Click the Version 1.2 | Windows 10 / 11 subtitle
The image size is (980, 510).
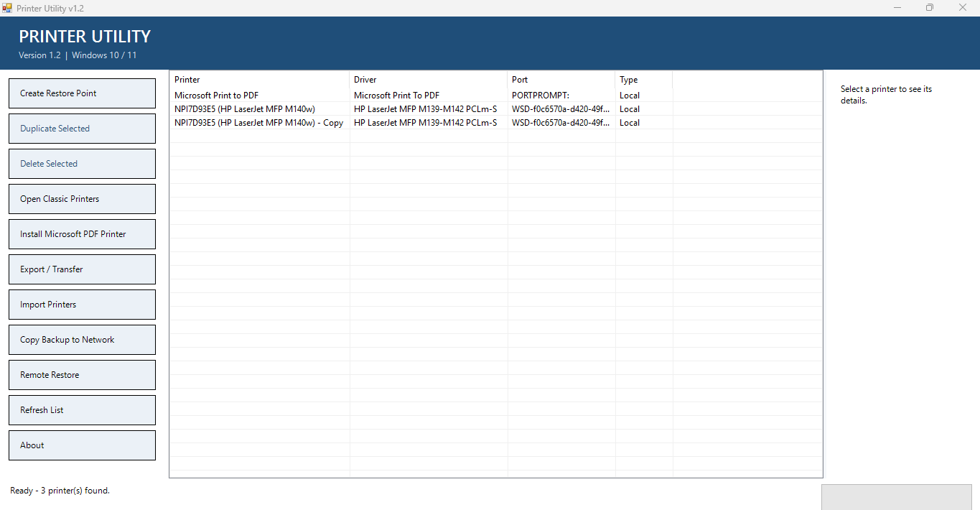78,55
